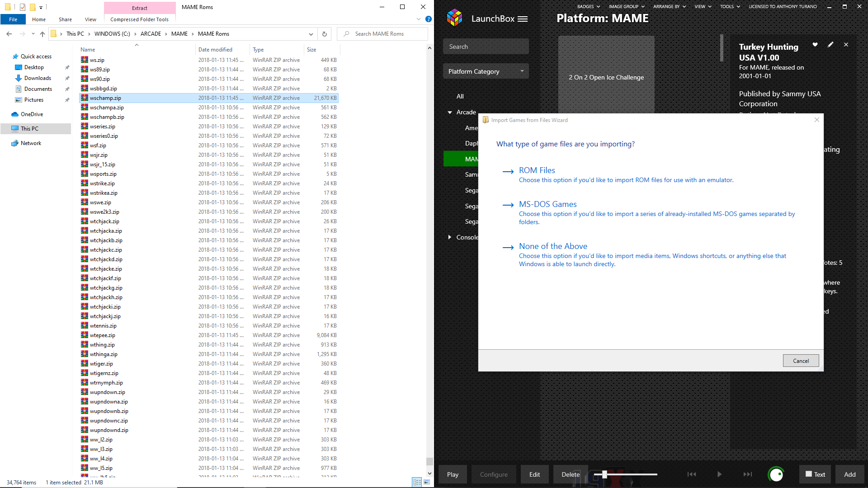Click the ROM Files arrow icon
Viewport: 868px width, 488px height.
pos(508,172)
